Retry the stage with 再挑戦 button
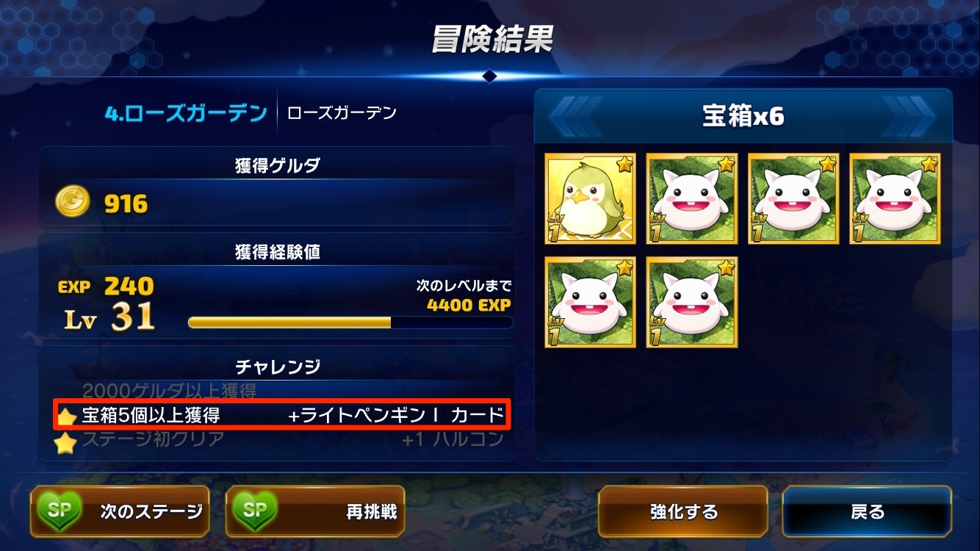Image resolution: width=980 pixels, height=551 pixels. click(315, 511)
